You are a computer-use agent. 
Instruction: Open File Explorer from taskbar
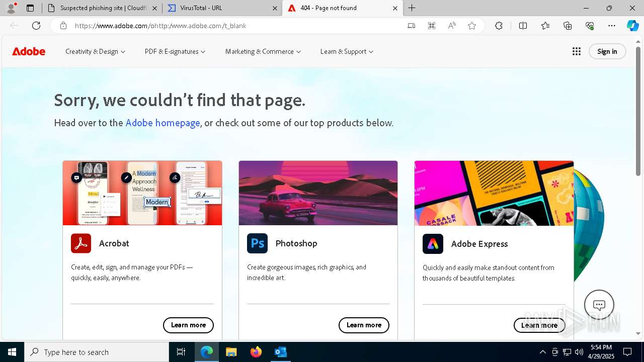[x=231, y=352]
